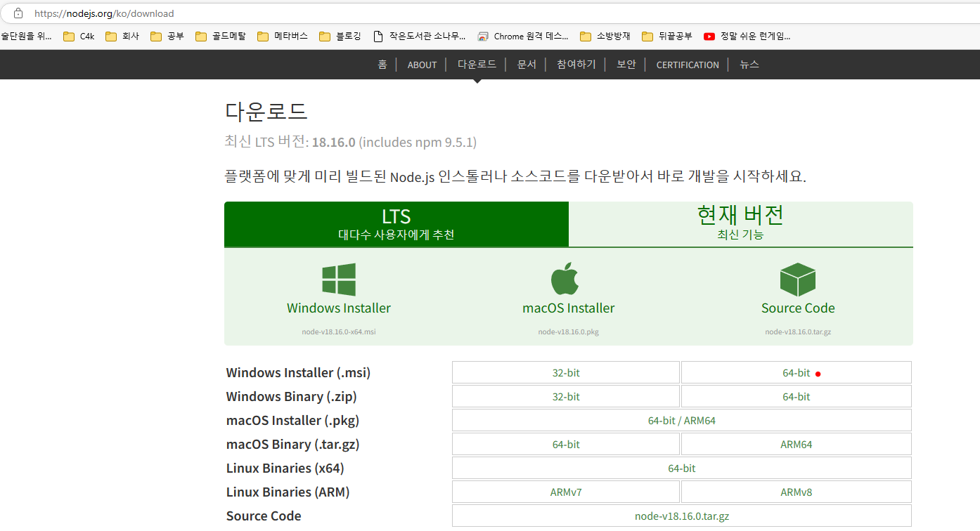Download Windows Installer (.msi) 64-bit
The width and height of the screenshot is (980, 531).
pyautogui.click(x=797, y=373)
